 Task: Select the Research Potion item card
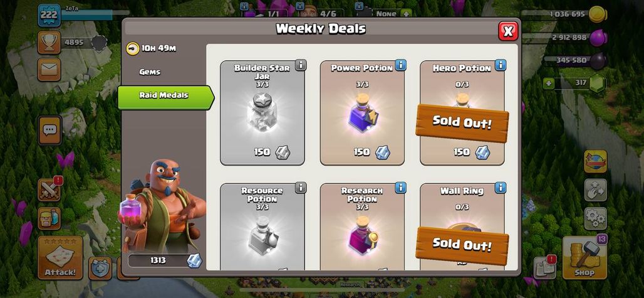pyautogui.click(x=362, y=227)
